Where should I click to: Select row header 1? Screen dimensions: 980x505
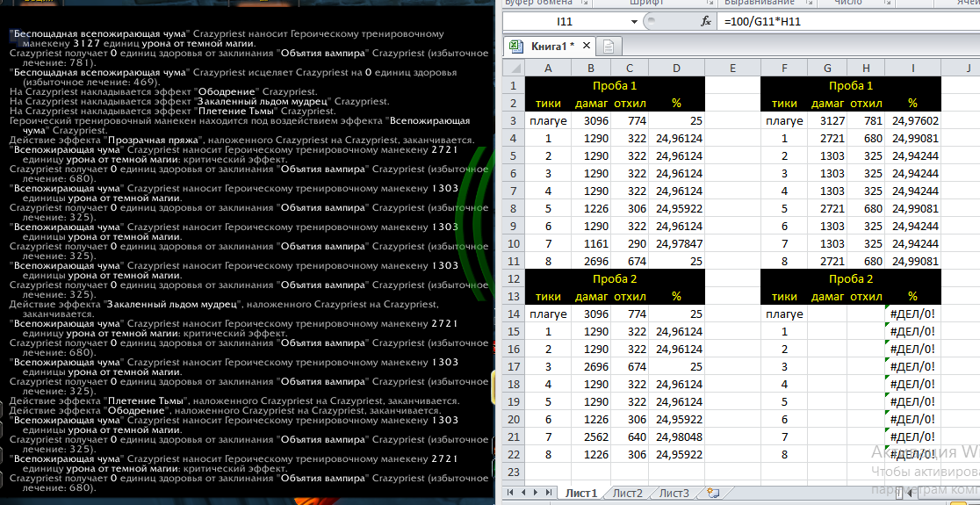click(x=514, y=85)
